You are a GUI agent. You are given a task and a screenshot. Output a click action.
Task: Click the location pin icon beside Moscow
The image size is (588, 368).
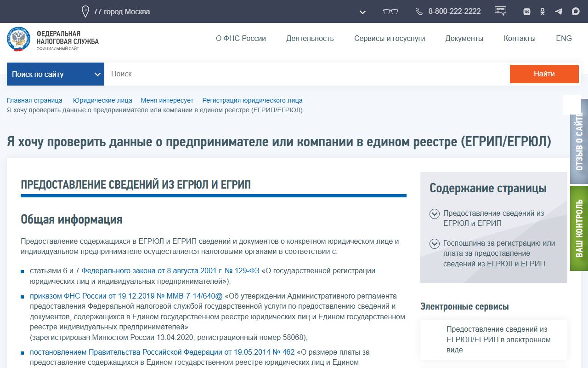[85, 11]
